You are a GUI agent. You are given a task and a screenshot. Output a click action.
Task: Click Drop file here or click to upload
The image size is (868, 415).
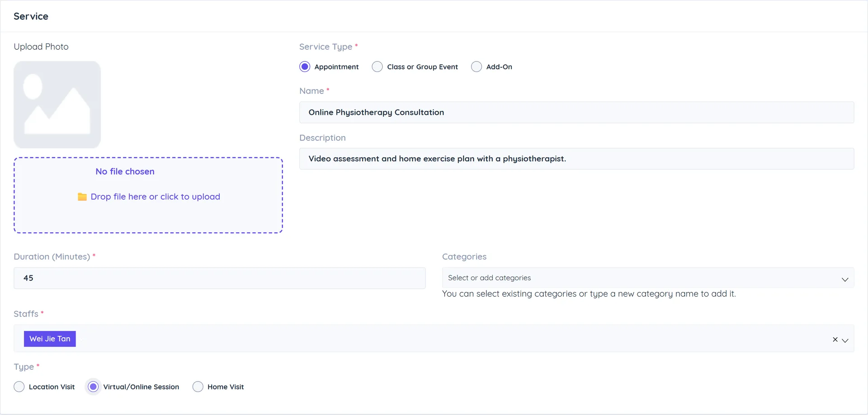coord(155,197)
